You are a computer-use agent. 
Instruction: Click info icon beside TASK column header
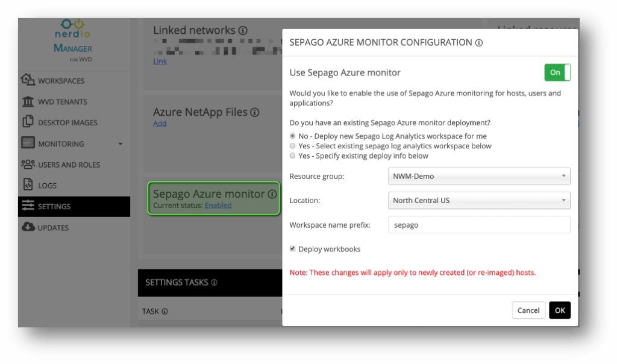pos(165,312)
